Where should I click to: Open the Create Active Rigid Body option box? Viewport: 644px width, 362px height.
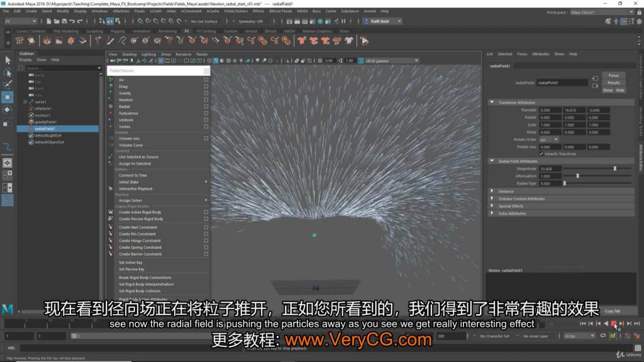click(206, 212)
